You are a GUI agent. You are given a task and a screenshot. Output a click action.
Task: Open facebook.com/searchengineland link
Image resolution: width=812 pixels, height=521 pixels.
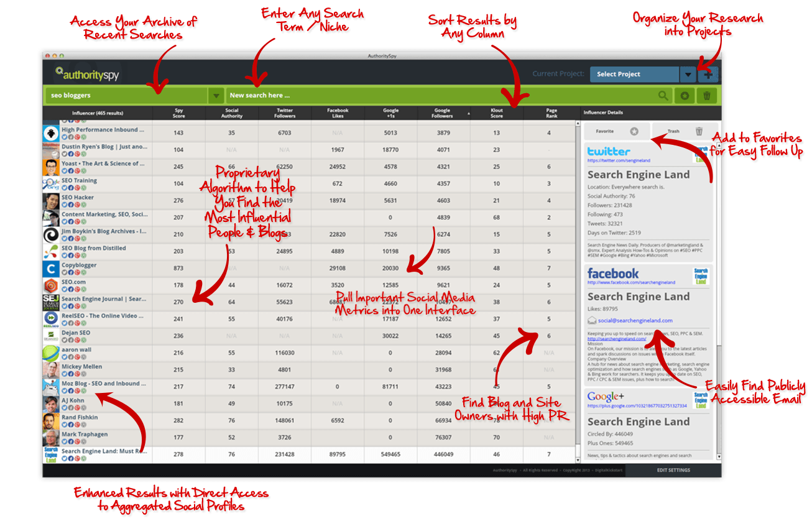click(631, 282)
